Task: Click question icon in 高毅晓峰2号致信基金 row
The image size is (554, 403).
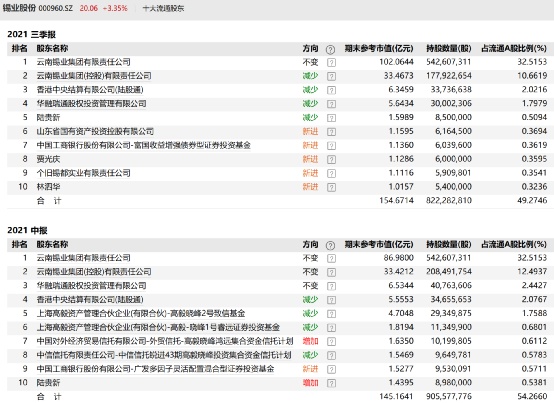Action: point(331,314)
